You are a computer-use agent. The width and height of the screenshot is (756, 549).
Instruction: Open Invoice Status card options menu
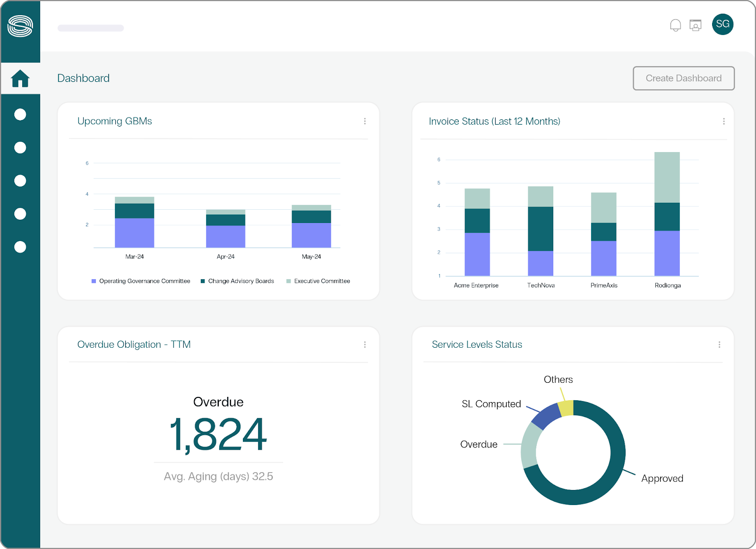[x=723, y=121]
